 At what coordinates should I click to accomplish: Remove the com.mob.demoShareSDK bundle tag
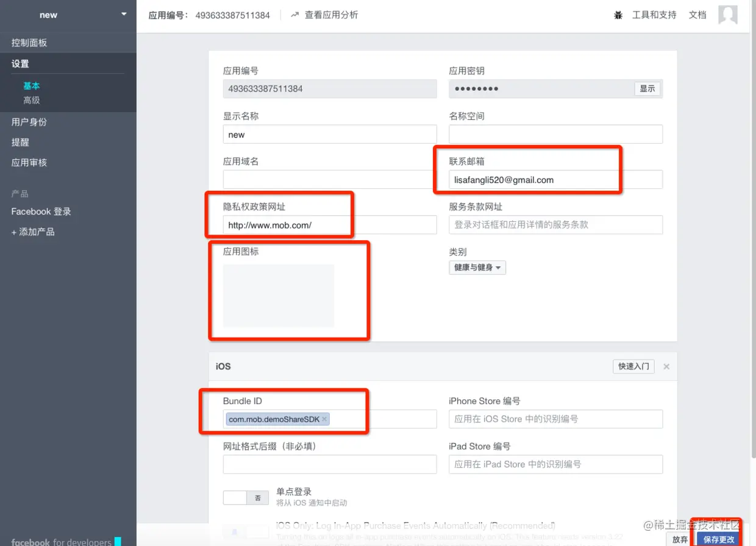324,419
